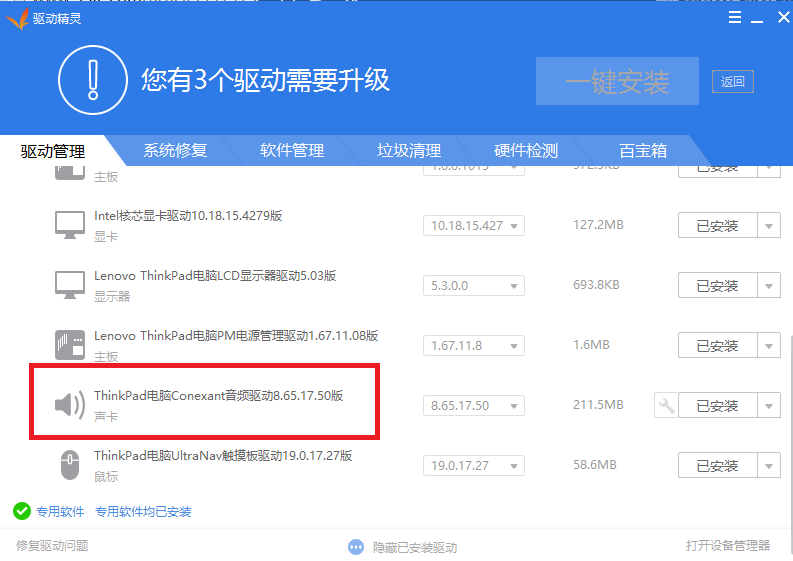Click the mouse icon for UltraNav触摸板驱动
This screenshot has height=561, width=793.
click(x=70, y=465)
